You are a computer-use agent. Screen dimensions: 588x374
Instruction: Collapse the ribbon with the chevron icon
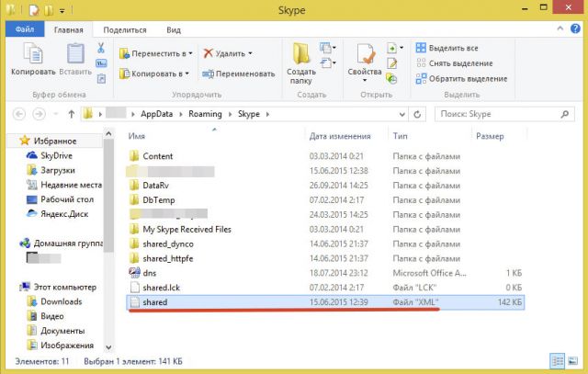pos(560,28)
